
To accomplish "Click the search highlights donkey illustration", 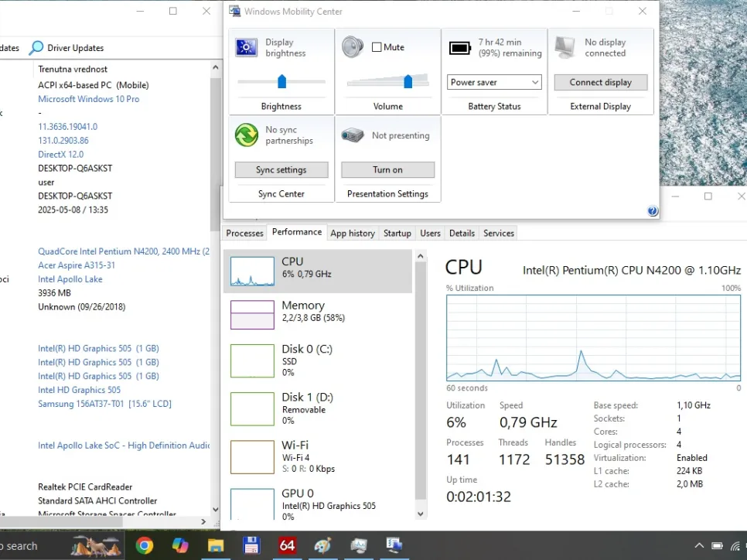I will pyautogui.click(x=96, y=546).
